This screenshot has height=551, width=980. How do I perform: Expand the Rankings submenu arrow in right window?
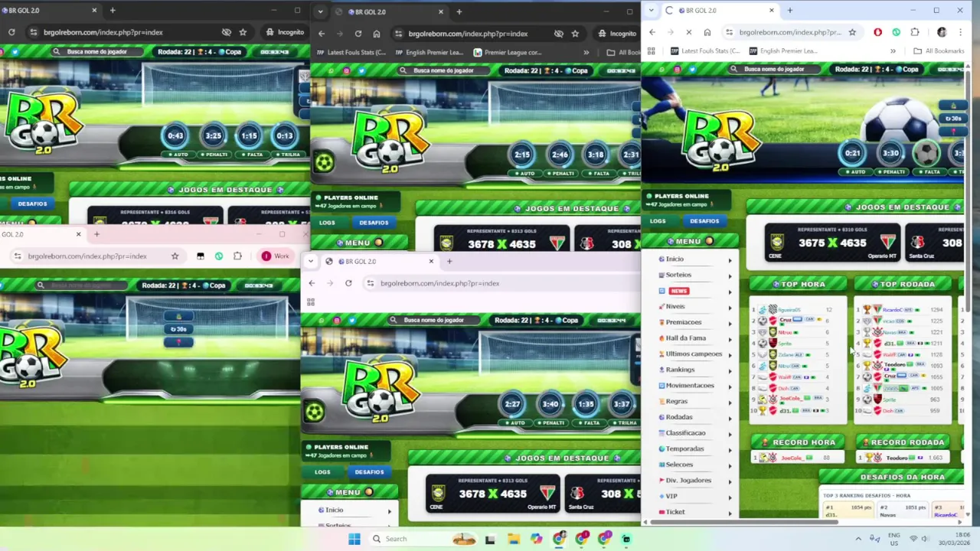(730, 370)
